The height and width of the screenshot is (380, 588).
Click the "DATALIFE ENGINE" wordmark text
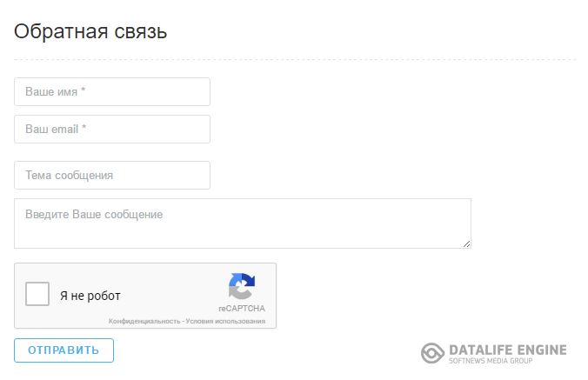click(508, 350)
